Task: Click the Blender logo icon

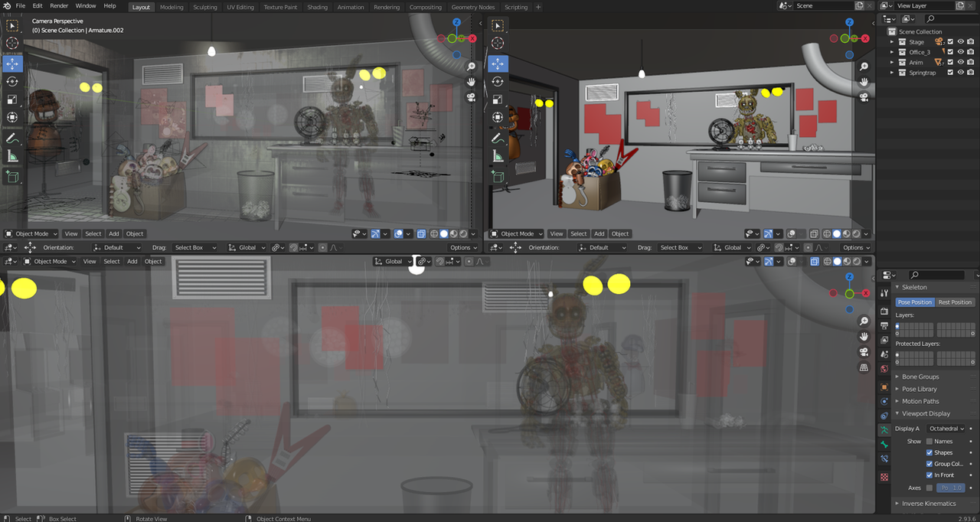Action: click(6, 6)
